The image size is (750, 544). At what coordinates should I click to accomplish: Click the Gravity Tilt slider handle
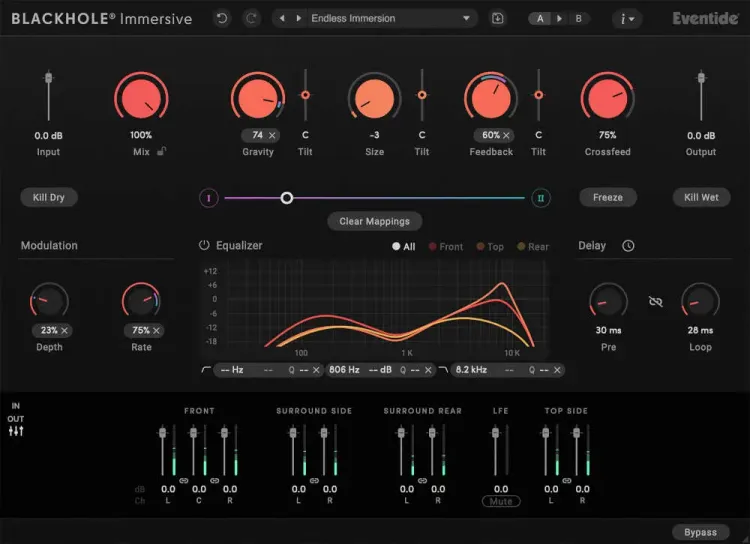[x=305, y=95]
